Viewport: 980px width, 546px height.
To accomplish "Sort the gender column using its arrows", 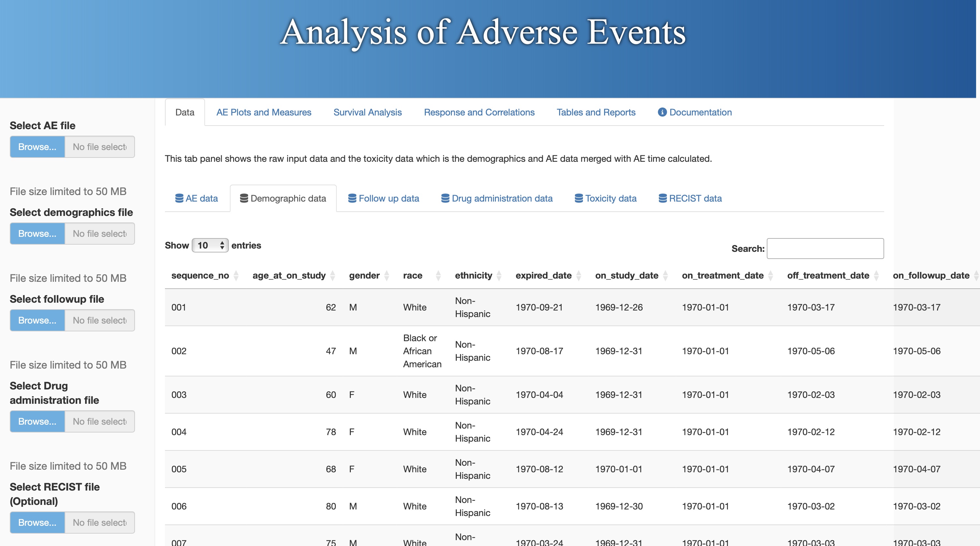I will pos(387,276).
